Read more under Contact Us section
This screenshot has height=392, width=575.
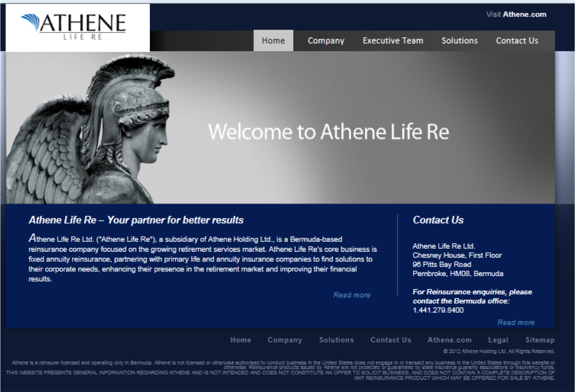516,322
